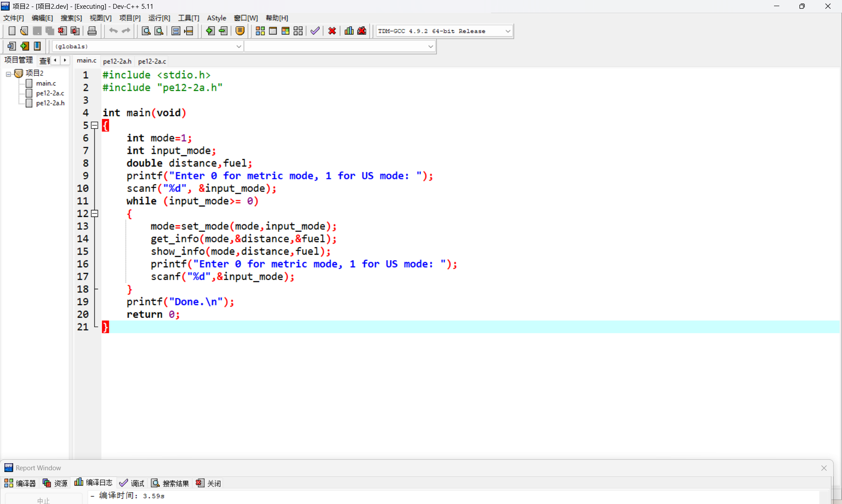Image resolution: width=842 pixels, height=504 pixels.
Task: Collapse the while loop fold box at line 12
Action: click(95, 214)
